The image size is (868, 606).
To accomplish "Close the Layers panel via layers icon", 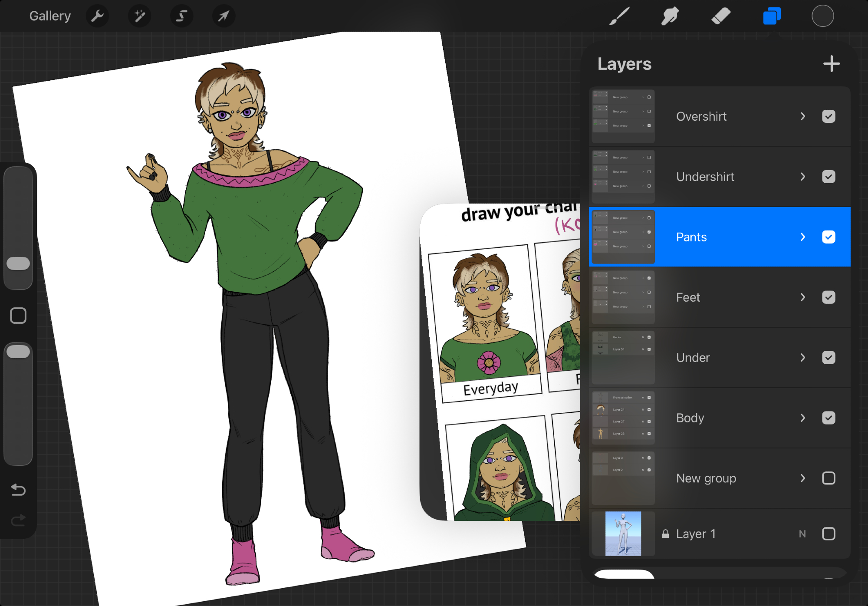I will click(x=772, y=16).
